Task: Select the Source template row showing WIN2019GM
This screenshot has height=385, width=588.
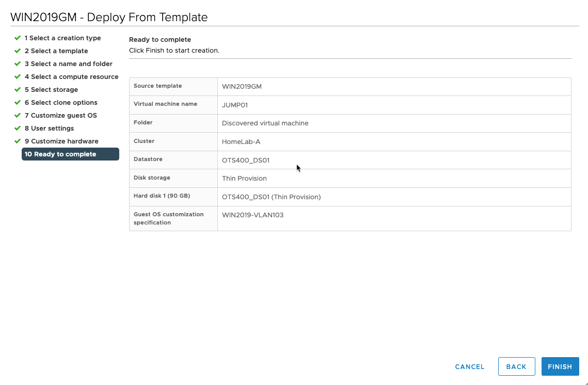Action: point(242,86)
